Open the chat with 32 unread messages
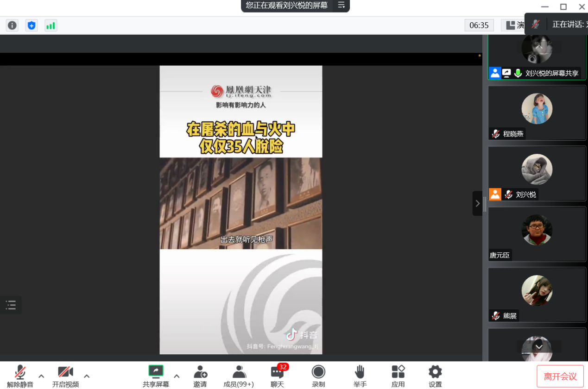 pos(278,376)
